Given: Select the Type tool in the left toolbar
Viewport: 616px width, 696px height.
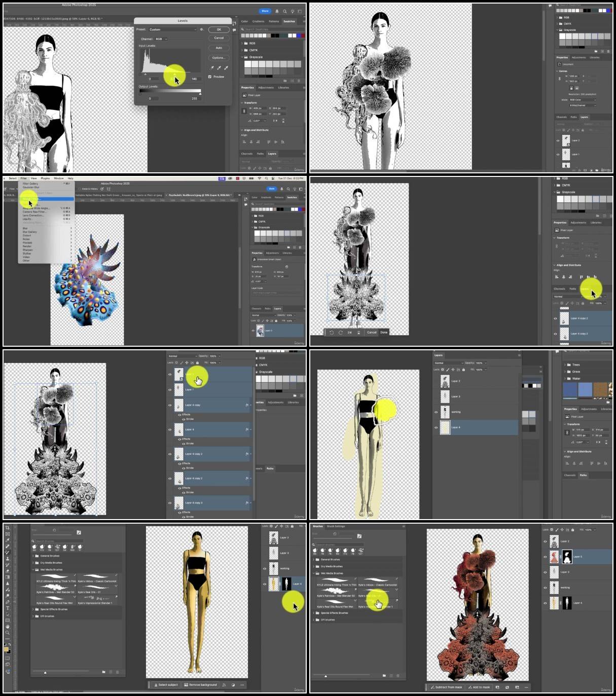Looking at the screenshot, I should pyautogui.click(x=8, y=608).
